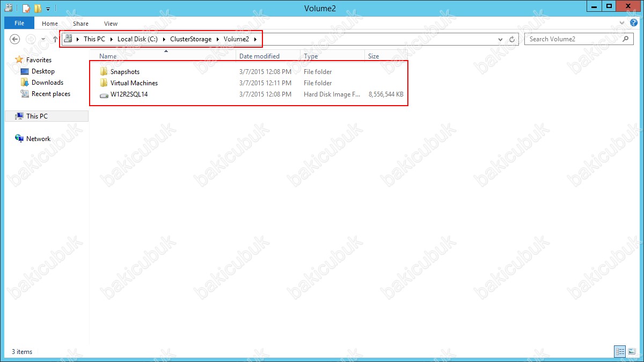The height and width of the screenshot is (362, 644).
Task: Open the Help question mark icon
Action: 634,23
